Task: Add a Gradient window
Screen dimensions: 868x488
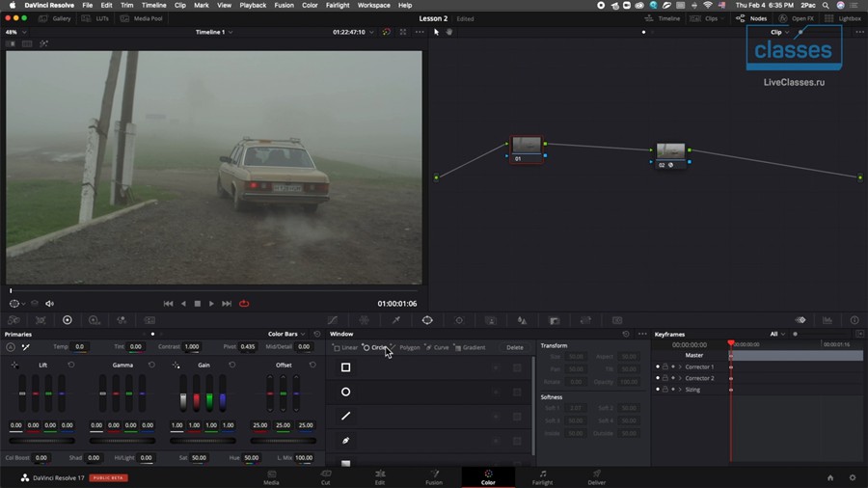Action: pos(470,347)
